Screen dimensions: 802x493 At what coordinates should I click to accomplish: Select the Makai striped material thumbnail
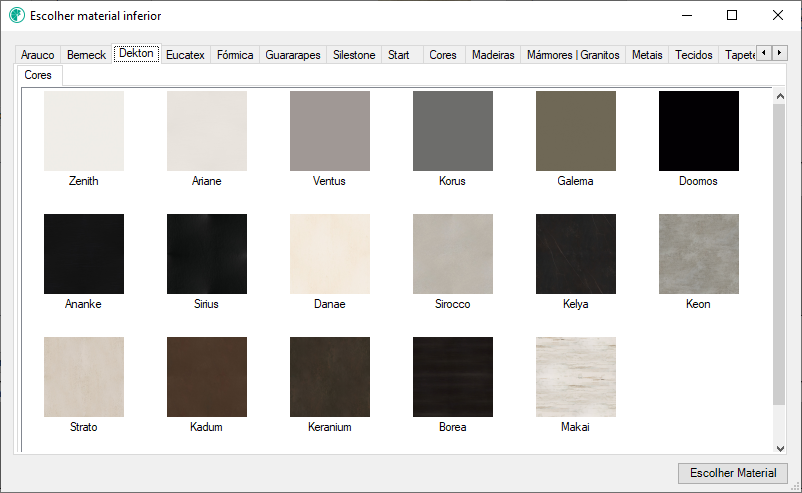pos(576,377)
